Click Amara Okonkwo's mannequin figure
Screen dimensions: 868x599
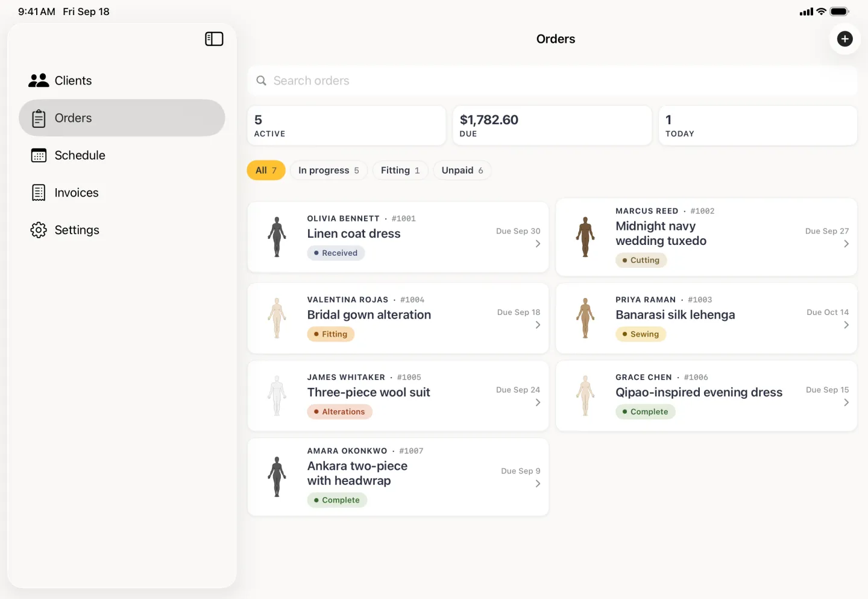277,477
